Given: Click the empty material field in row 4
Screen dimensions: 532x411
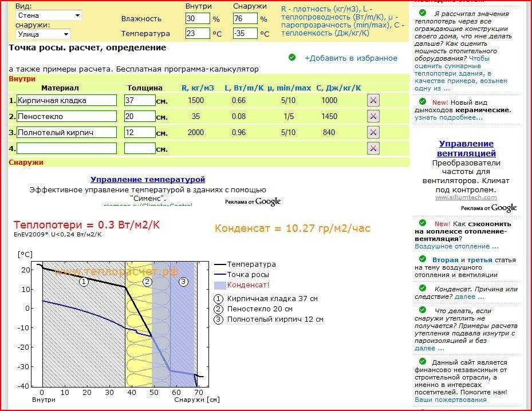Looking at the screenshot, I should 66,148.
